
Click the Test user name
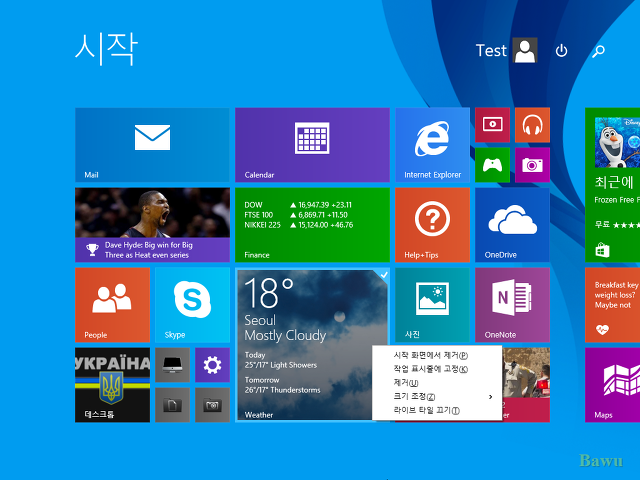[491, 51]
